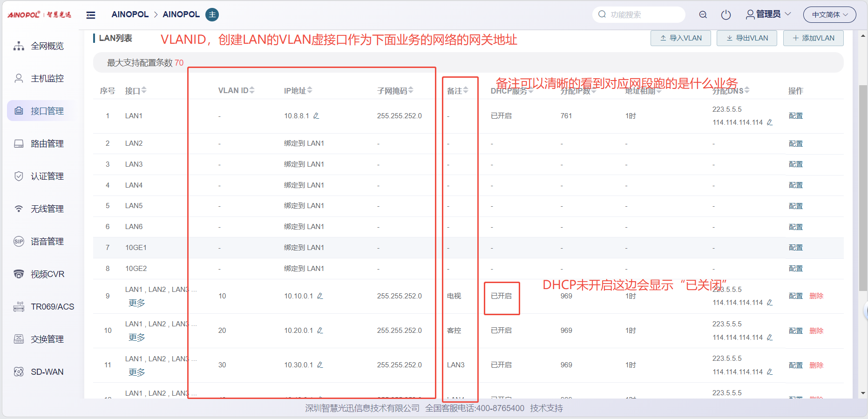The width and height of the screenshot is (868, 419).
Task: Delete the VLAN 10 entry via 删除
Action: (816, 296)
